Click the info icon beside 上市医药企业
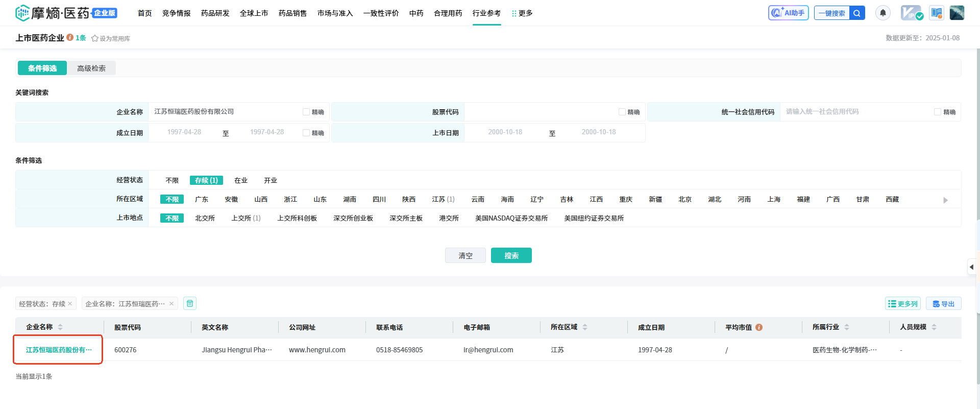 70,37
